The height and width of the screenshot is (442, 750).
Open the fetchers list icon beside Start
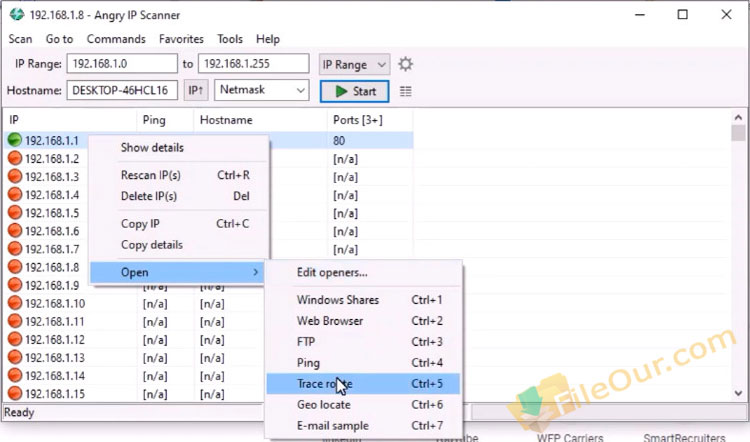pyautogui.click(x=405, y=91)
